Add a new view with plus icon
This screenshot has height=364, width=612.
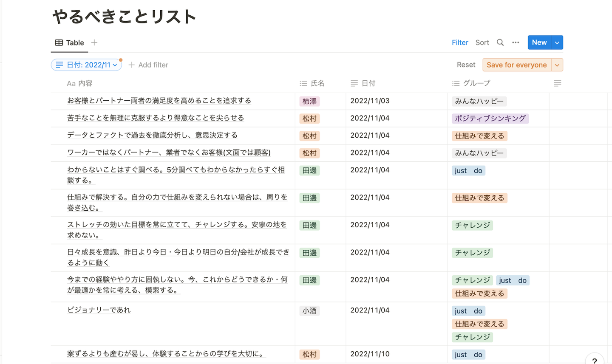click(x=94, y=42)
